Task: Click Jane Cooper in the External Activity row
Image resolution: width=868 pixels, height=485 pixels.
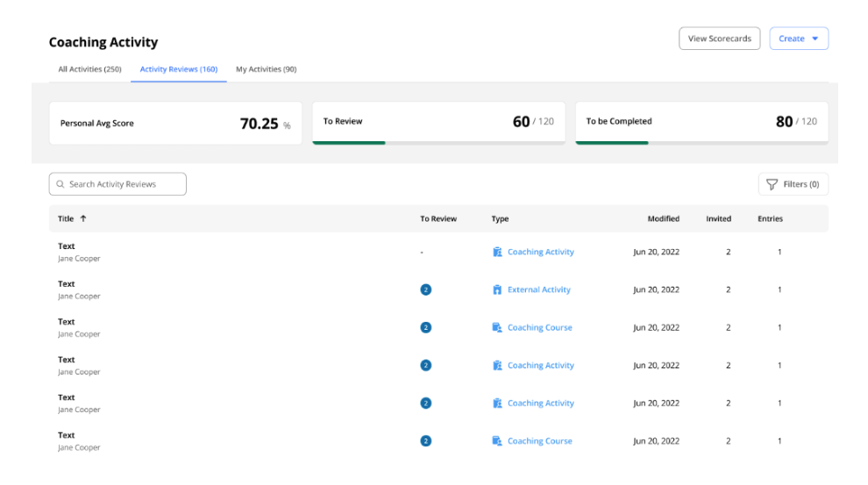Action: pos(79,296)
